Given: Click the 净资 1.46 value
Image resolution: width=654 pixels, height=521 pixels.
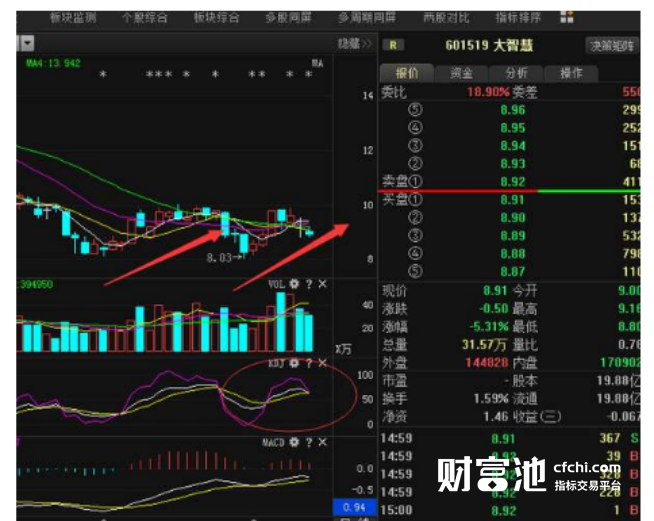Looking at the screenshot, I should tap(496, 416).
